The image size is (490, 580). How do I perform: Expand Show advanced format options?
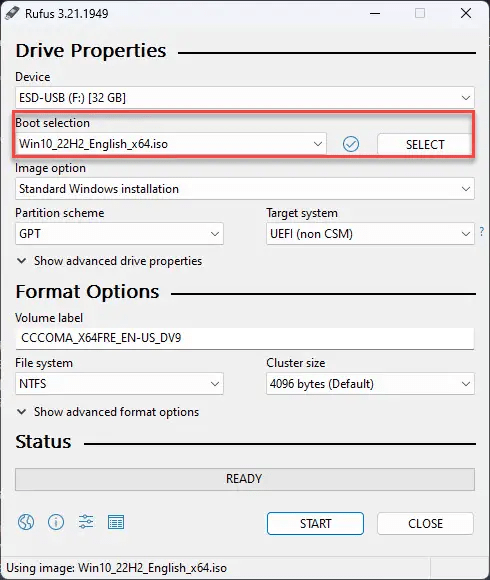pyautogui.click(x=108, y=412)
